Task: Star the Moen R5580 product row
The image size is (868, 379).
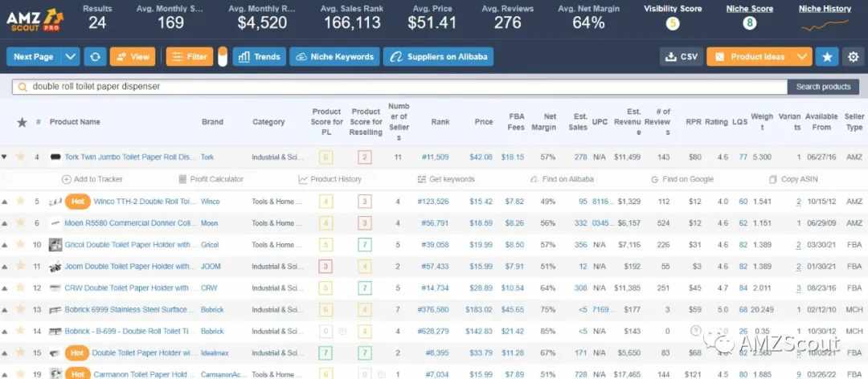Action: point(20,222)
